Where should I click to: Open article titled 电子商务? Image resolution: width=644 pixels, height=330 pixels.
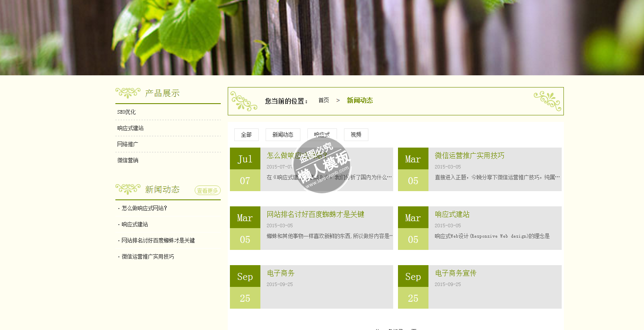coord(280,273)
